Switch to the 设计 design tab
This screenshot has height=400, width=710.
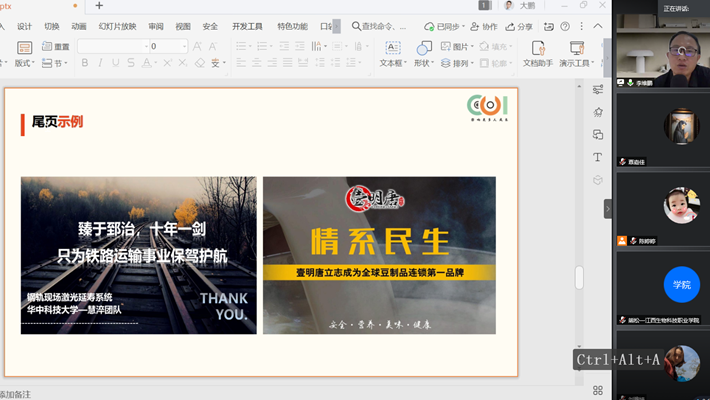pyautogui.click(x=24, y=27)
